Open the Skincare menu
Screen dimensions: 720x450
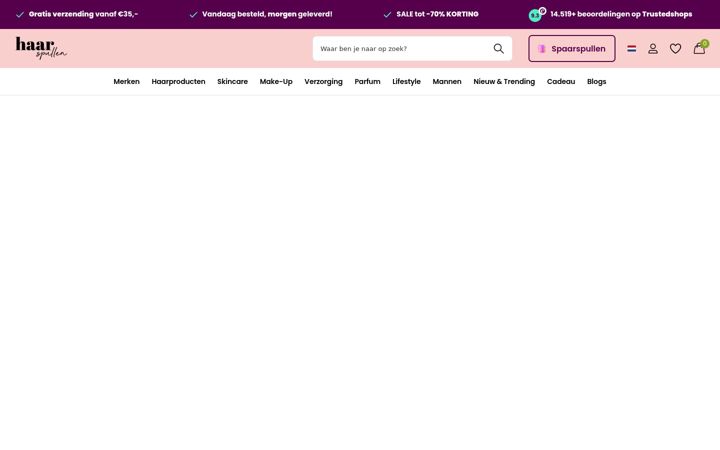(x=232, y=82)
